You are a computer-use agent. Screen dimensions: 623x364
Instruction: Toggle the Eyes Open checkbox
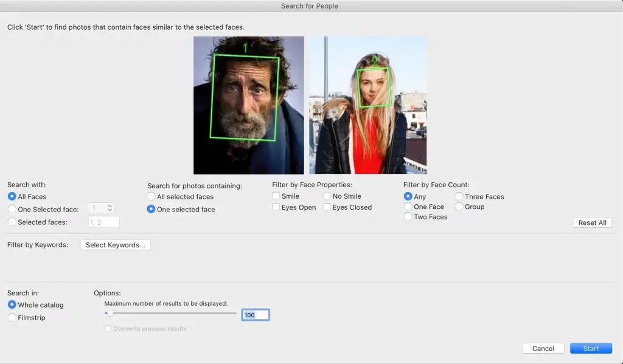(x=276, y=207)
